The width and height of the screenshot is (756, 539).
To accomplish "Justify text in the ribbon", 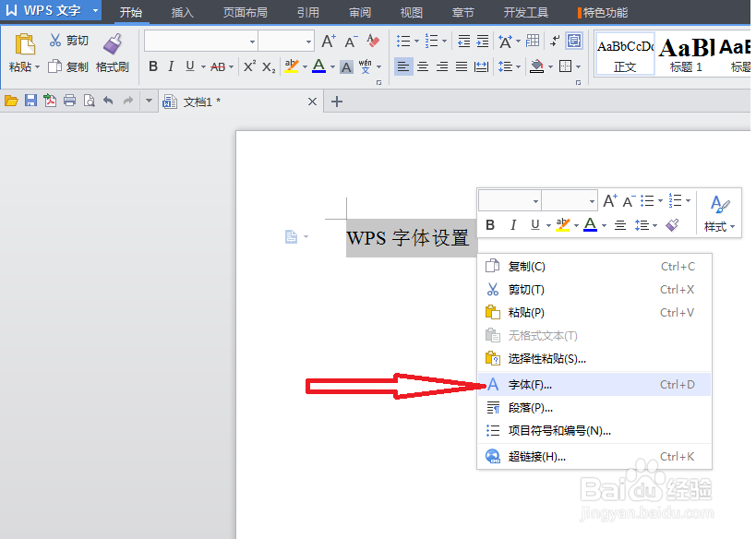I will pyautogui.click(x=462, y=66).
